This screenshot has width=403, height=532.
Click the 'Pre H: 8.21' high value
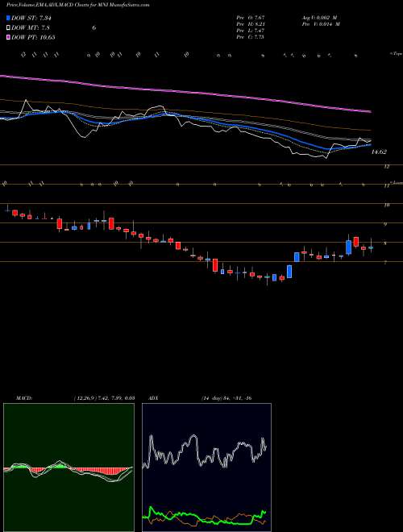tap(251, 24)
